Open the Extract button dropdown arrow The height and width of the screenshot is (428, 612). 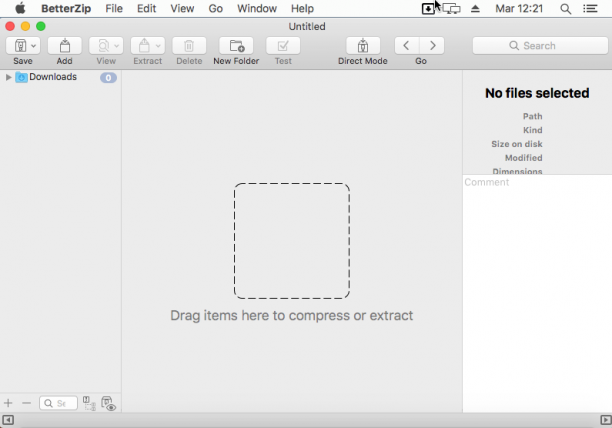158,46
